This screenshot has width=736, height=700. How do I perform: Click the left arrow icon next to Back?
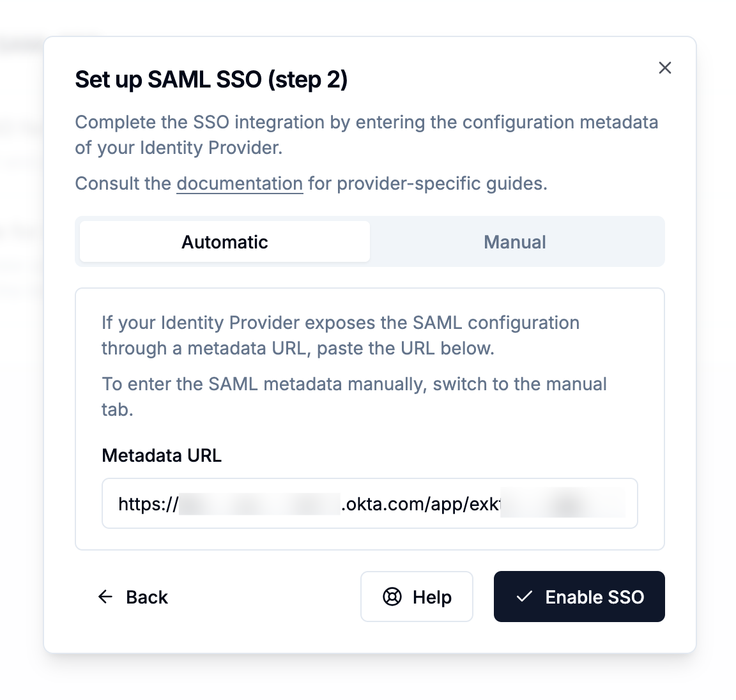pyautogui.click(x=105, y=597)
